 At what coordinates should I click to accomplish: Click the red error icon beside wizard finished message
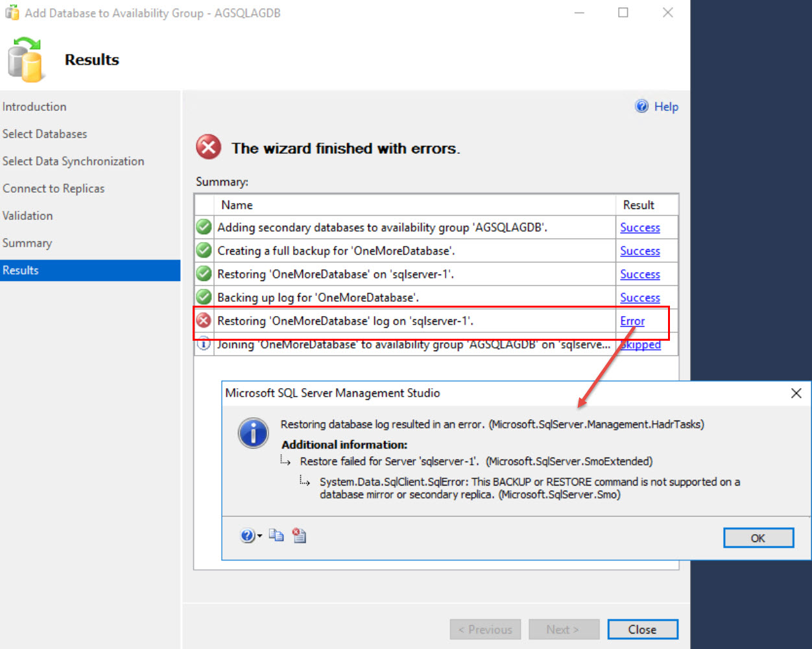tap(209, 147)
